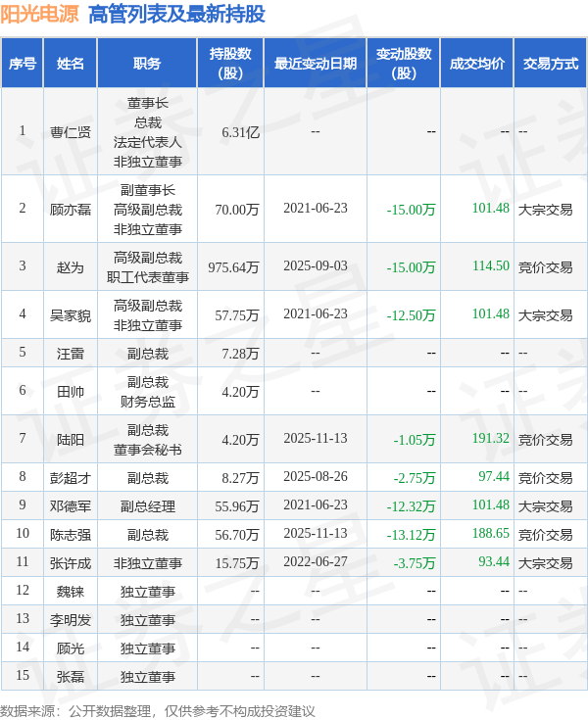Screen dimensions: 588x720
Task: Sort by the 持股数(股) column header
Action: tap(230, 64)
